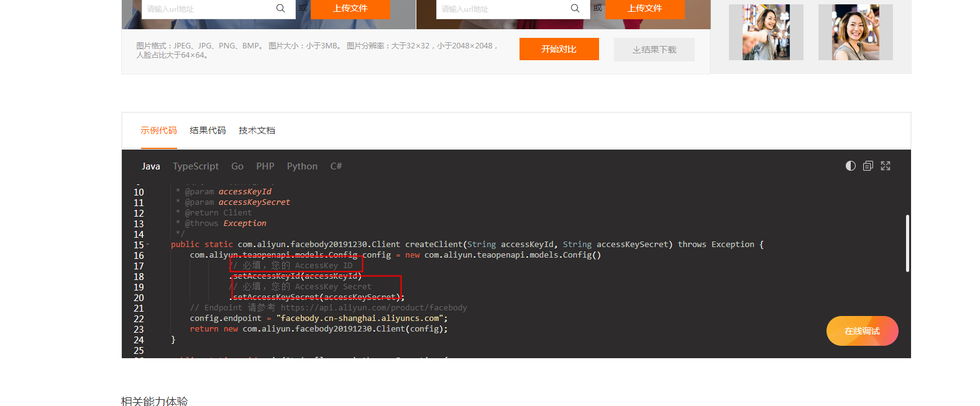The width and height of the screenshot is (980, 406).
Task: Click the createClient method declaration on line 15
Action: pos(467,245)
